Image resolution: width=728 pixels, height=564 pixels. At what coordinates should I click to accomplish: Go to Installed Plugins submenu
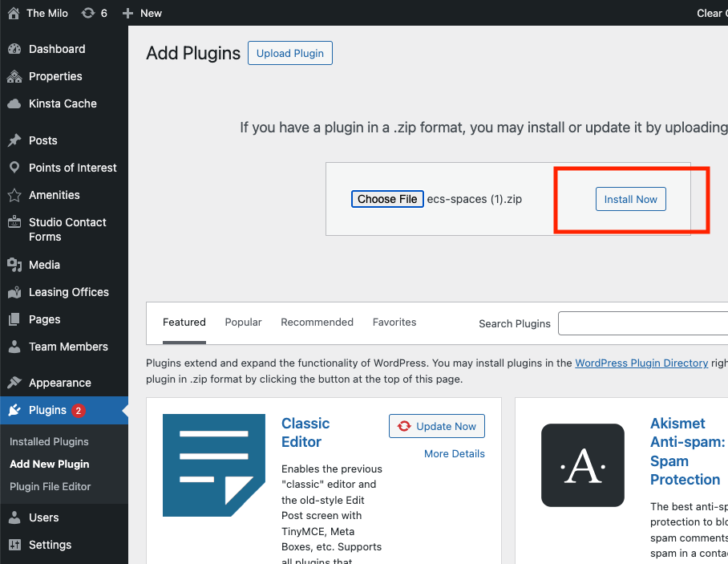coord(49,442)
